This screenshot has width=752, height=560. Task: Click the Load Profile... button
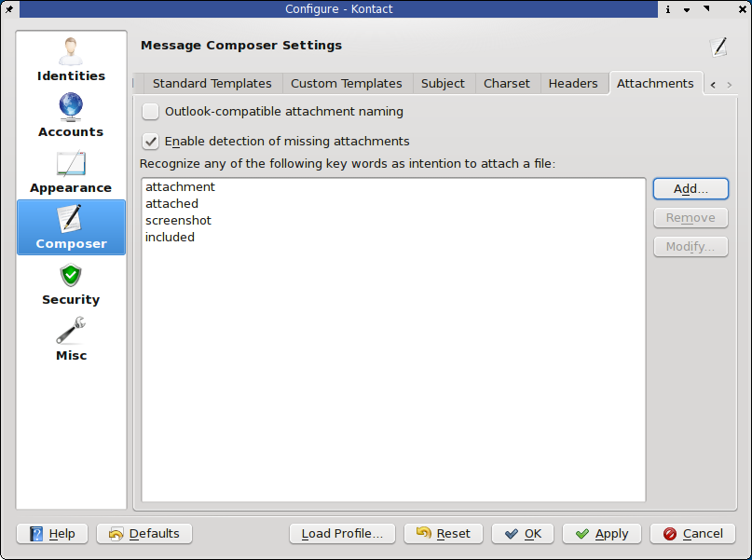(342, 534)
